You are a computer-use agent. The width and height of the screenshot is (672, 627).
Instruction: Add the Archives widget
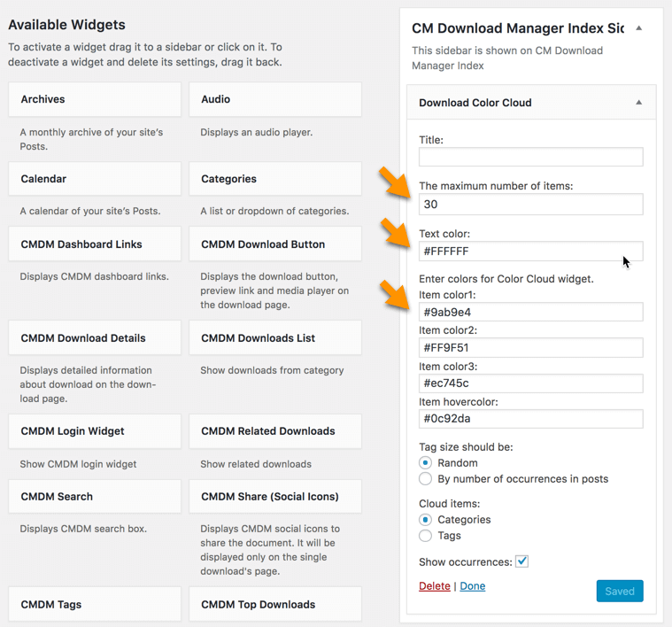(x=95, y=100)
